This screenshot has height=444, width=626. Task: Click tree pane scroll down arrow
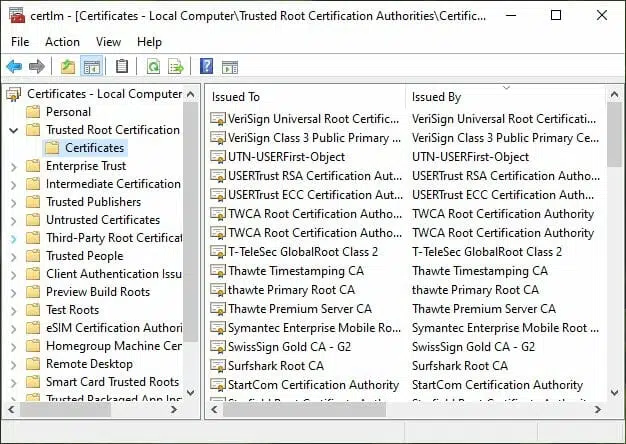(x=191, y=392)
